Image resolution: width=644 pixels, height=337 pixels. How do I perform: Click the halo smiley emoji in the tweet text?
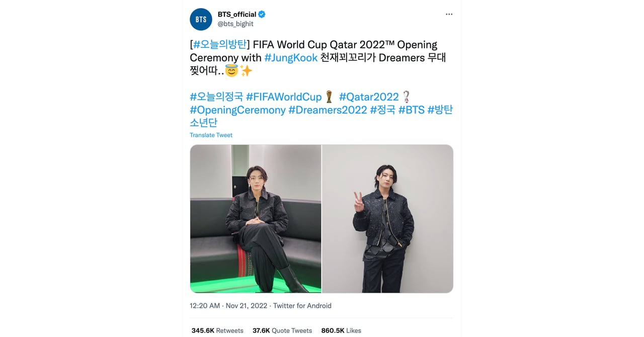pos(231,70)
